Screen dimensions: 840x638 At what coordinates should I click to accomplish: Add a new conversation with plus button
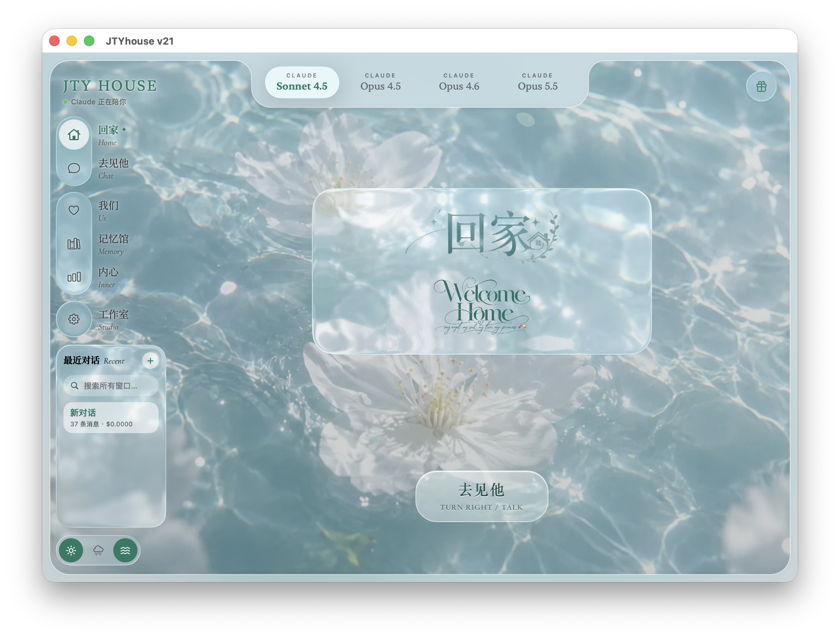[150, 361]
